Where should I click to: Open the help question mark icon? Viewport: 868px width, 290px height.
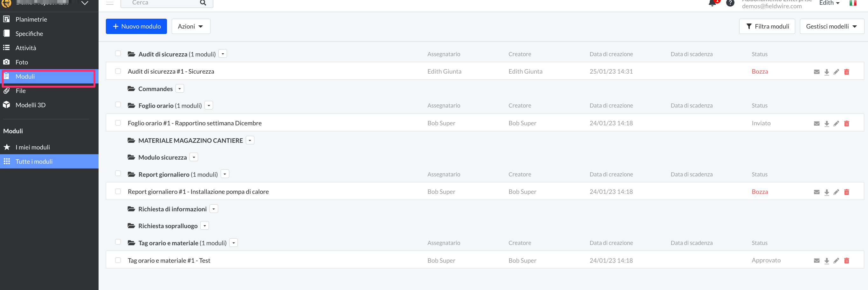tap(730, 3)
